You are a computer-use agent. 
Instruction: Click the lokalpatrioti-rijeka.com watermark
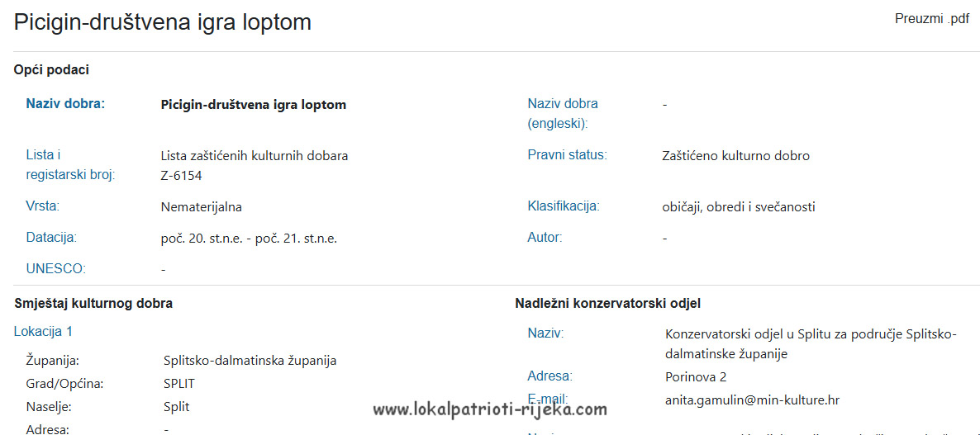(x=490, y=409)
